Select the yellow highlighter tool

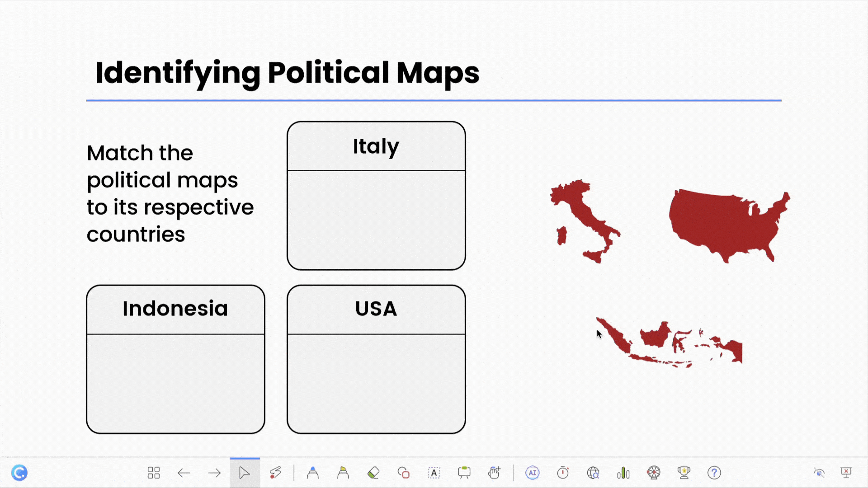[x=343, y=473]
